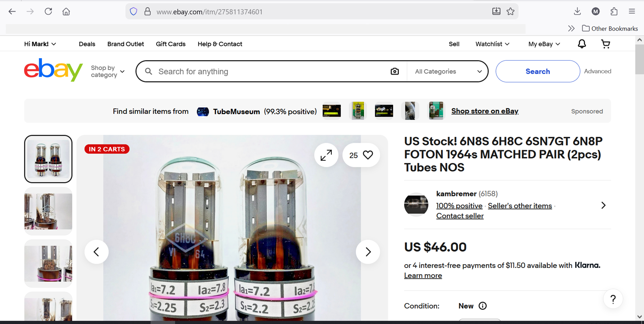Image resolution: width=644 pixels, height=324 pixels.
Task: Open fourth TubeMuseum similar item thumbnail
Action: click(x=410, y=111)
